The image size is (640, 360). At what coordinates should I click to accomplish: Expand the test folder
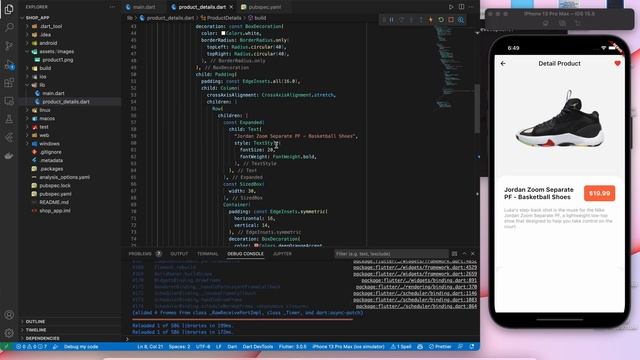point(44,127)
